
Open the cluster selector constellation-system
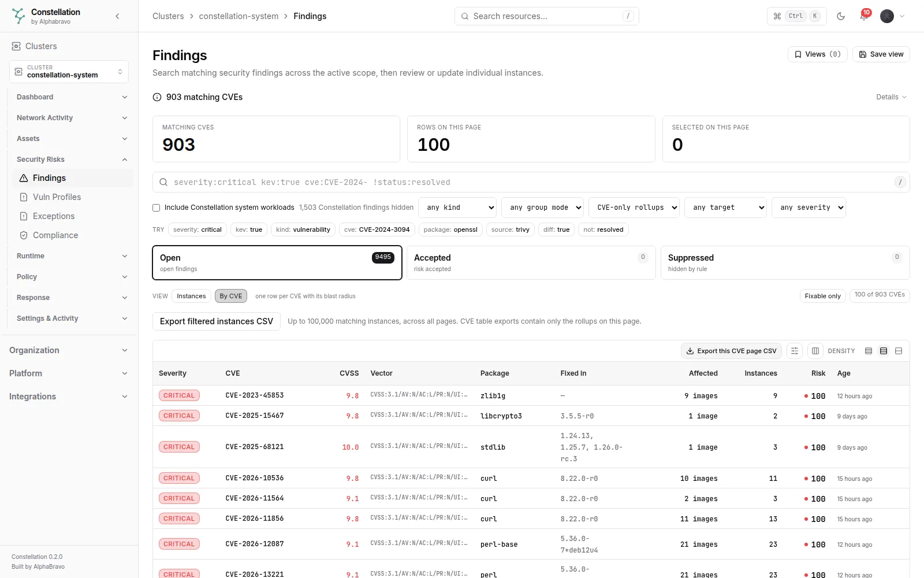pos(69,72)
